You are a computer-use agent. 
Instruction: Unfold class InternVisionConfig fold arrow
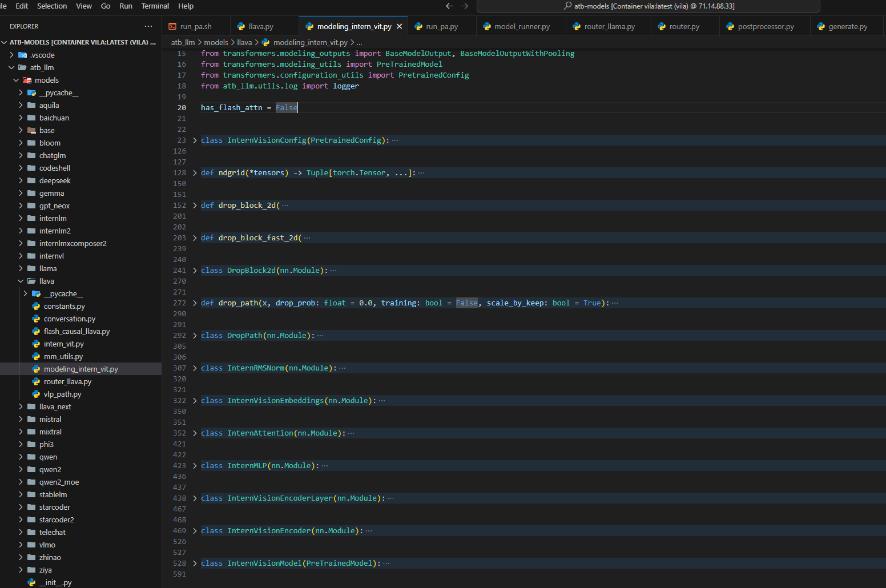pos(195,140)
